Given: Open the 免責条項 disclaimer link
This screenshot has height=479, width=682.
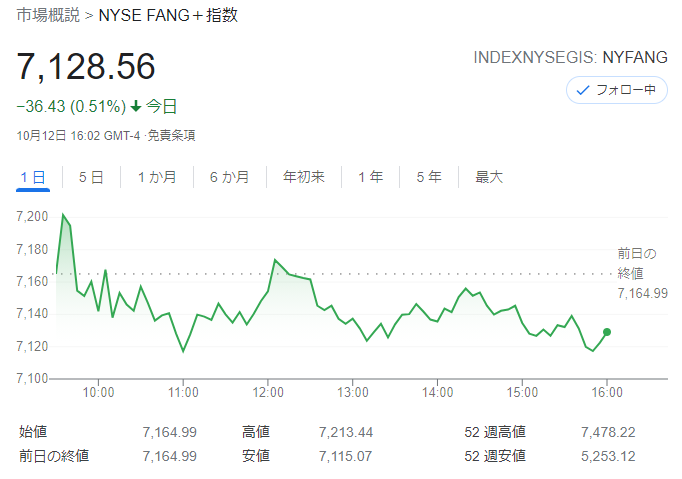Looking at the screenshot, I should 171,136.
